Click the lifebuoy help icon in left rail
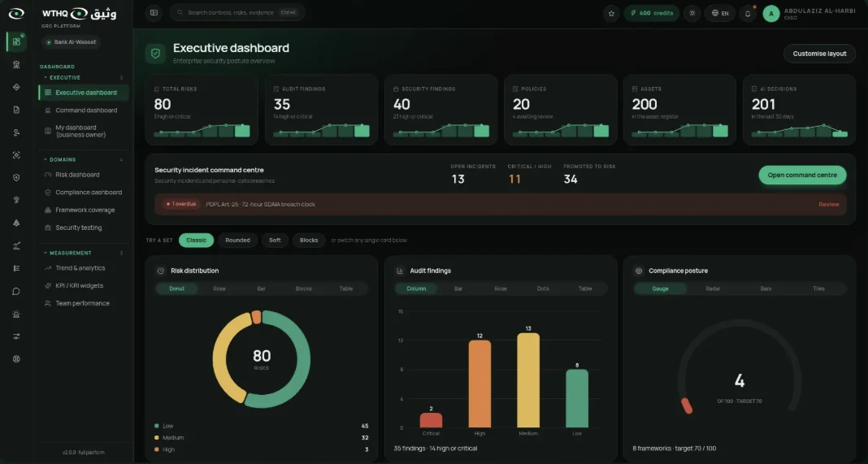This screenshot has width=868, height=464. (x=16, y=359)
